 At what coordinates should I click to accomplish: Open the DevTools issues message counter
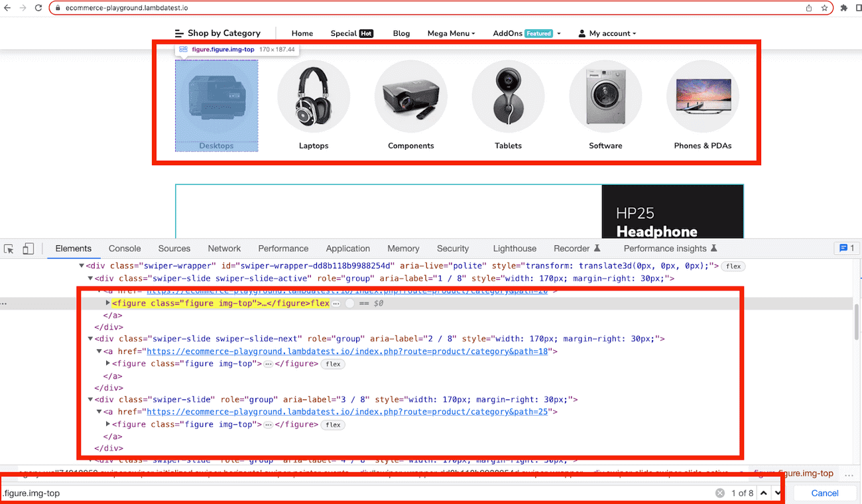click(x=847, y=248)
